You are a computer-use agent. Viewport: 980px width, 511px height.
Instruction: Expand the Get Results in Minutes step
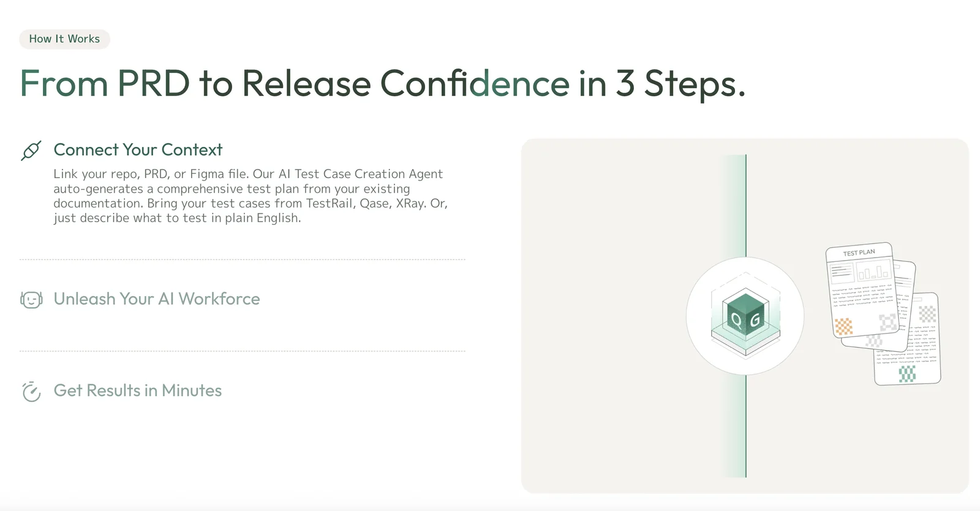138,390
